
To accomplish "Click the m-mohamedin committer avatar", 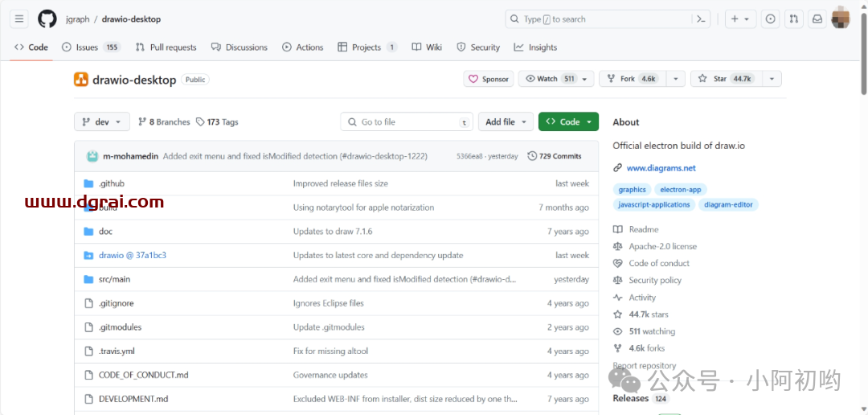I will (x=92, y=156).
